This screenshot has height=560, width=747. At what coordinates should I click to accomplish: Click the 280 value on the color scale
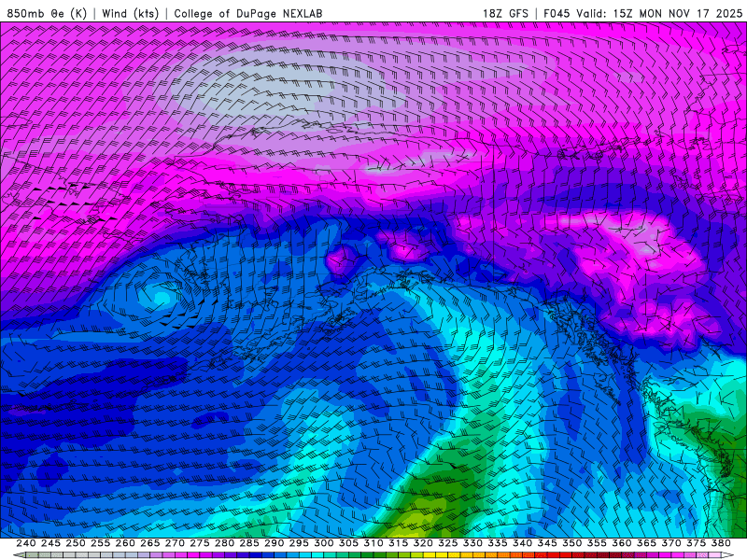coord(224,543)
